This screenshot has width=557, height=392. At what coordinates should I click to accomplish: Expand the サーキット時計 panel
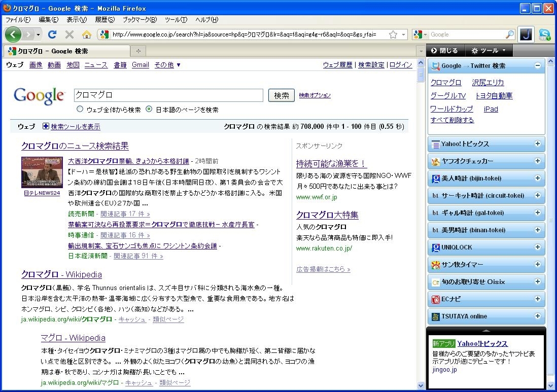(x=537, y=195)
